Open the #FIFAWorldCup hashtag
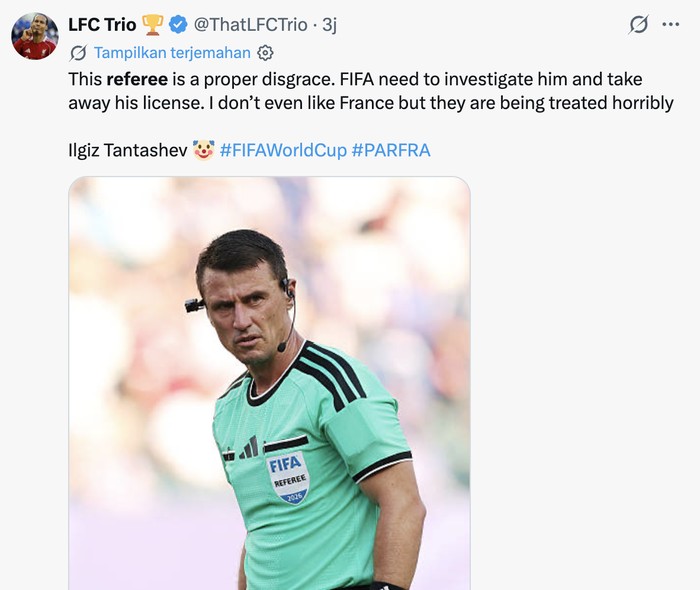 click(x=283, y=150)
